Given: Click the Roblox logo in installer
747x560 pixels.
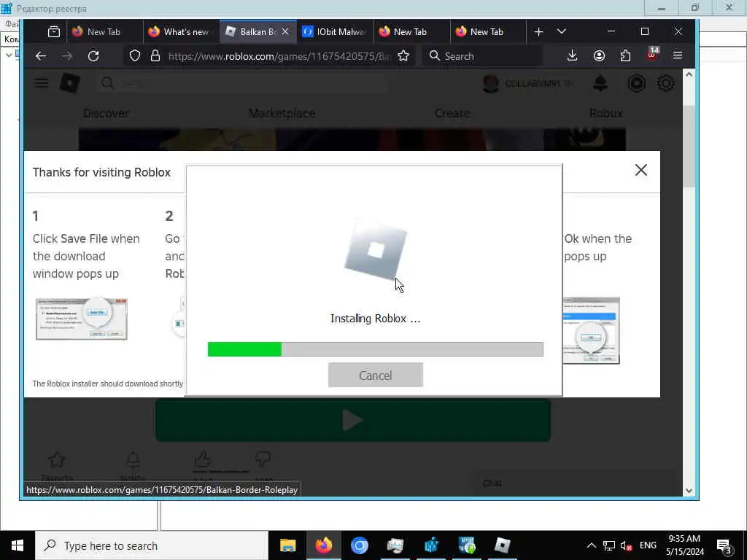Looking at the screenshot, I should [x=376, y=249].
